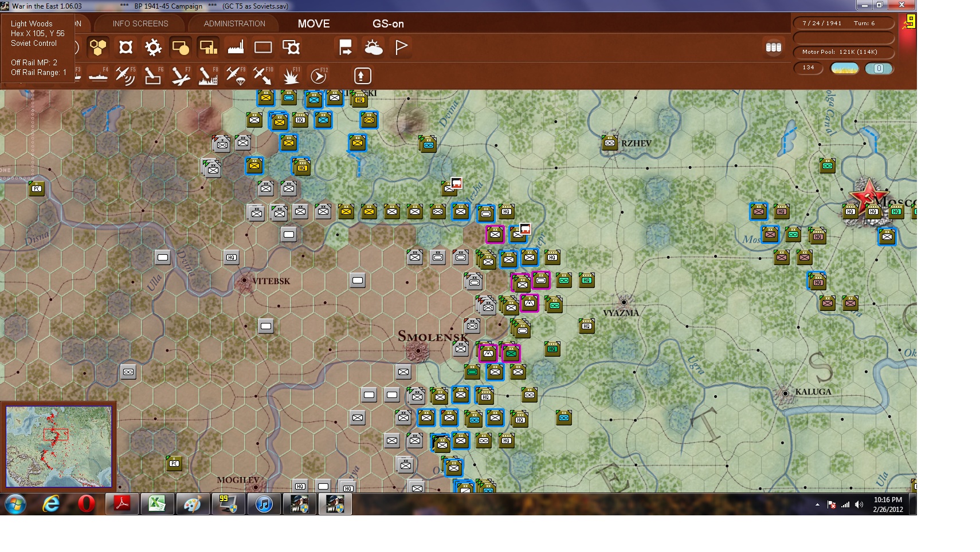Launch Internet Explorer from the taskbar
The height and width of the screenshot is (552, 980).
click(x=52, y=504)
